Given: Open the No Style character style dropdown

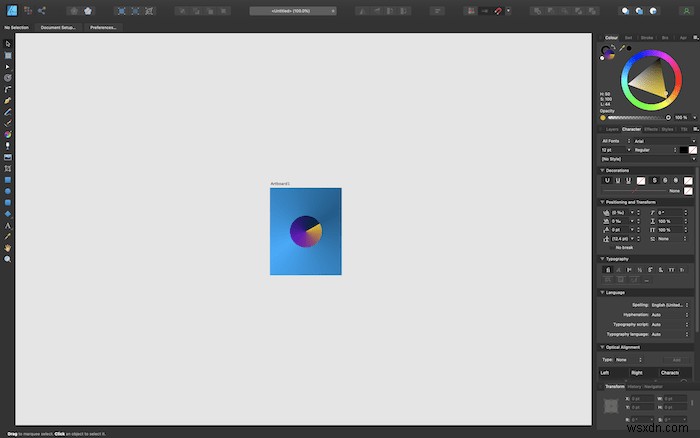Looking at the screenshot, I should pyautogui.click(x=648, y=159).
